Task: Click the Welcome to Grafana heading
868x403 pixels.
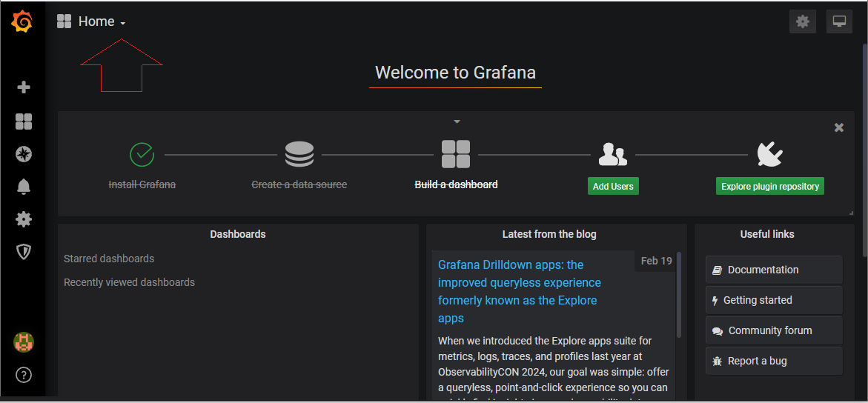Action: 455,73
